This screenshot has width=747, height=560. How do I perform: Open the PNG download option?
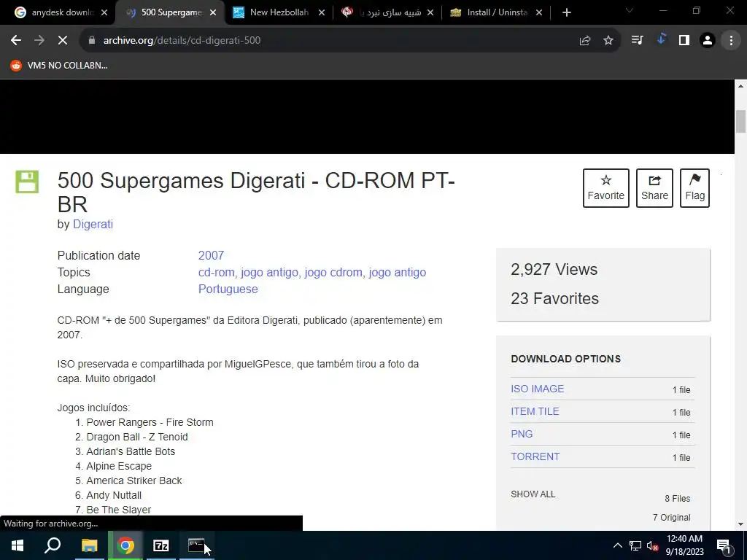[x=522, y=434]
